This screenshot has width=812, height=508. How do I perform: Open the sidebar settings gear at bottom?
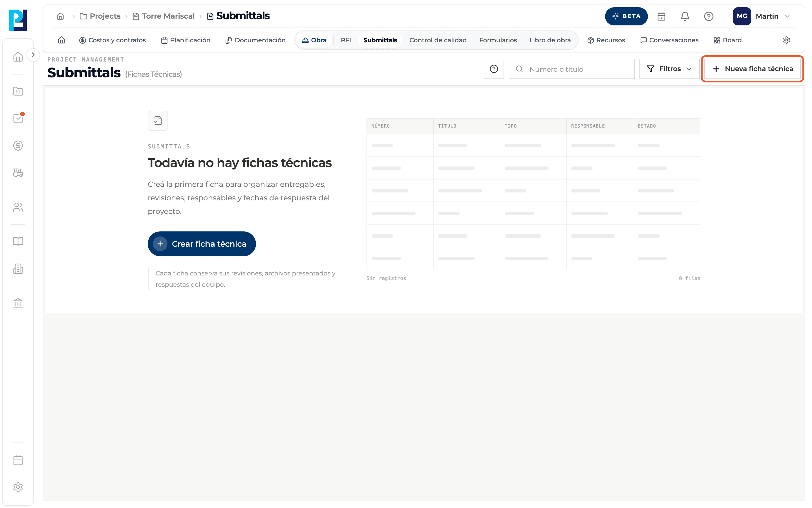[18, 487]
